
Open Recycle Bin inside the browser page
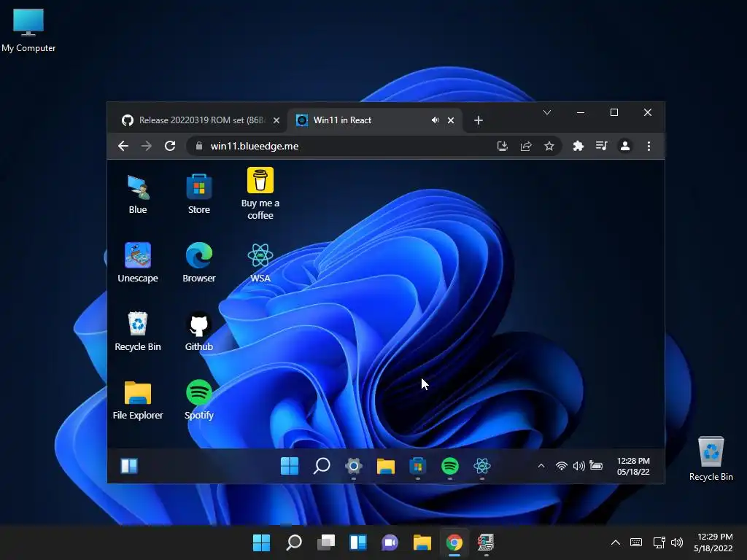[x=138, y=331]
